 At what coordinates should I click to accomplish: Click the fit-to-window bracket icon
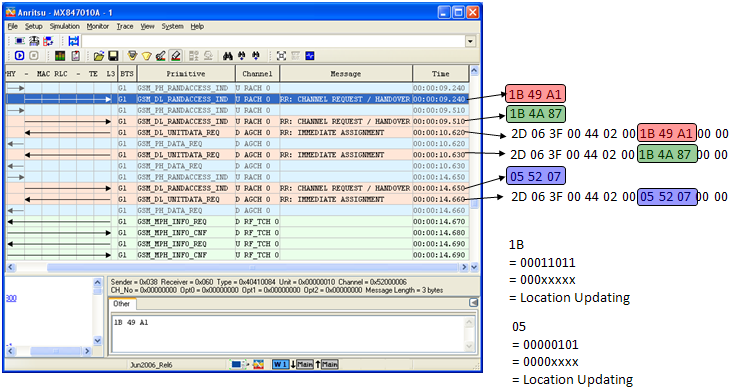281,56
